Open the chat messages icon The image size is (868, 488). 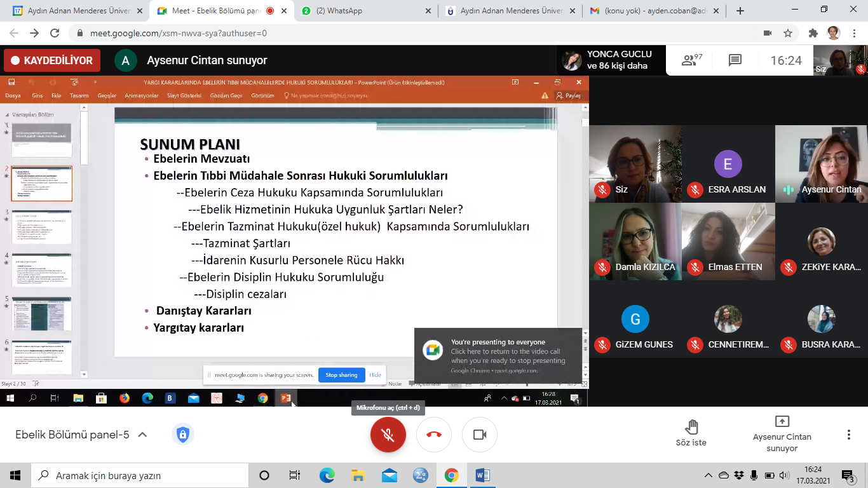coord(735,60)
